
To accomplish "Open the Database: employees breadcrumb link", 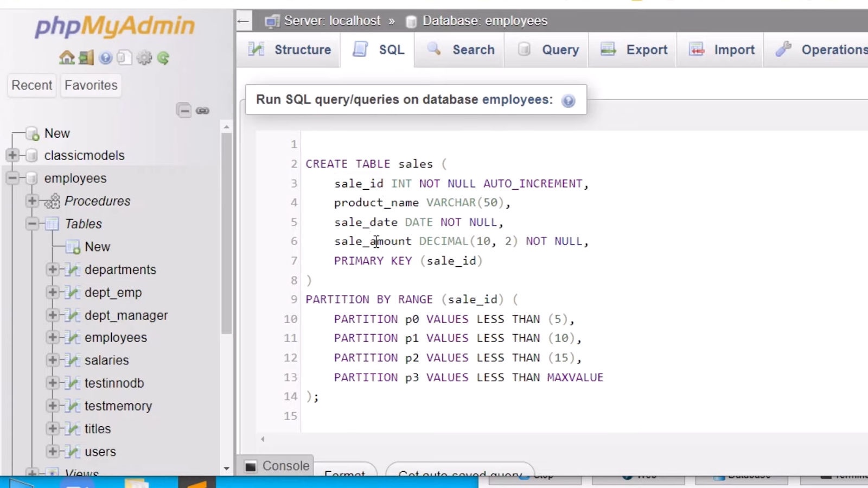I will [485, 21].
